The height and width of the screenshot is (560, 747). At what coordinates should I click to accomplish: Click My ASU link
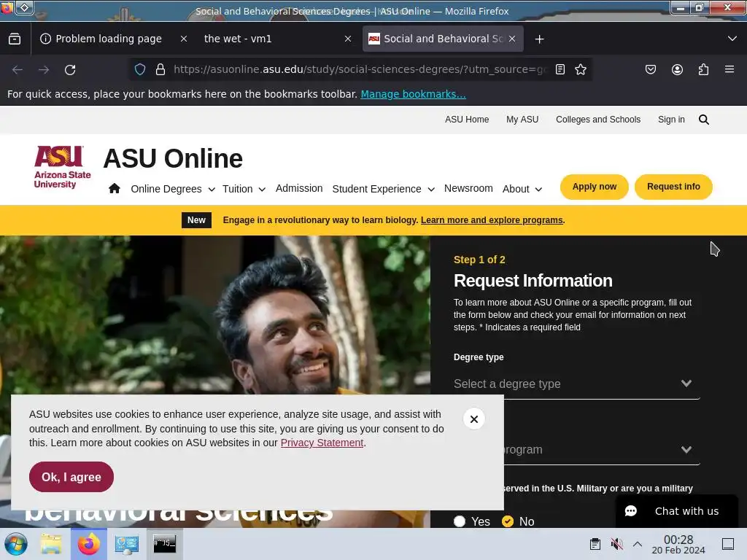tap(522, 120)
